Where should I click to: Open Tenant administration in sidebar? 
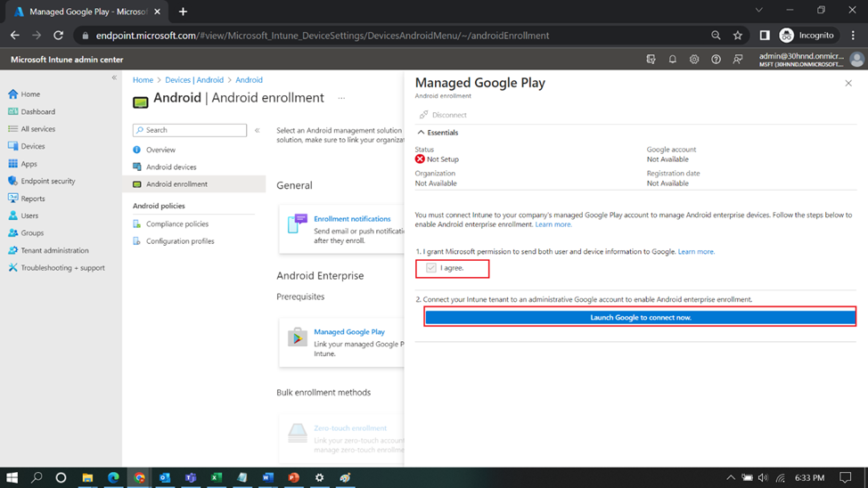tap(49, 250)
